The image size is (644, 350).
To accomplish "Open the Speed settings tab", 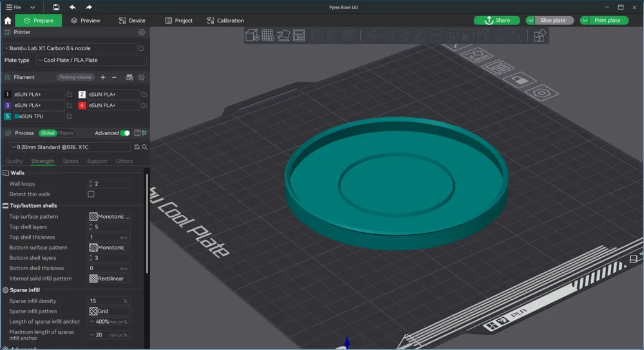I will pyautogui.click(x=71, y=161).
